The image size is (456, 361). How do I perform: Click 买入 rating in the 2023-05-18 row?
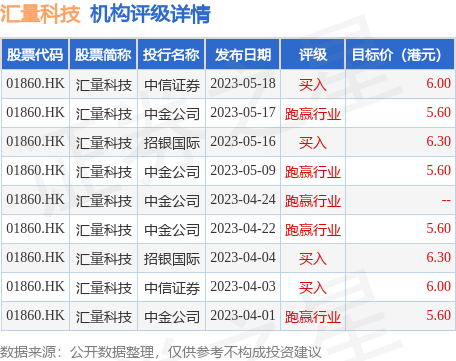coord(313,85)
